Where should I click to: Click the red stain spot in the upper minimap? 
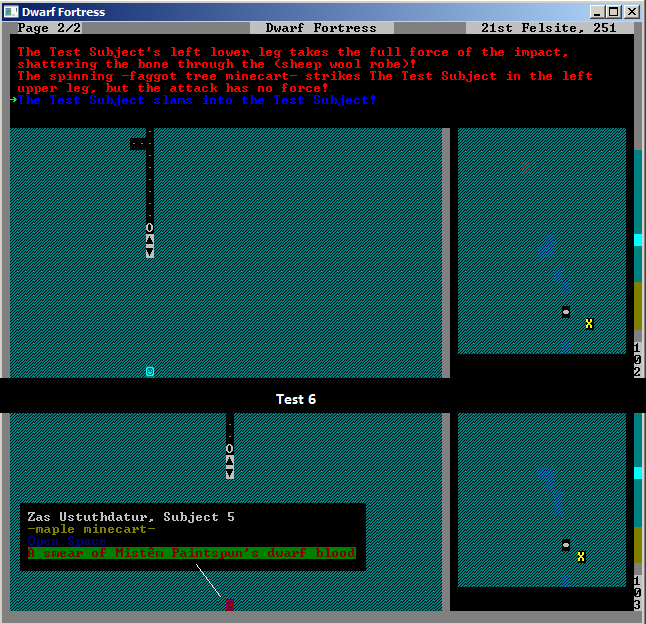click(526, 168)
